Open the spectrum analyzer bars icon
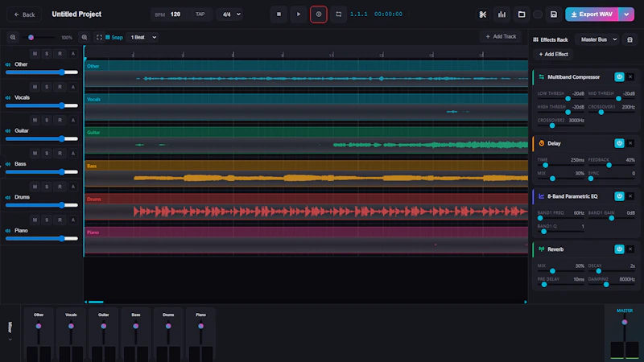Image resolution: width=644 pixels, height=362 pixels. tap(502, 14)
